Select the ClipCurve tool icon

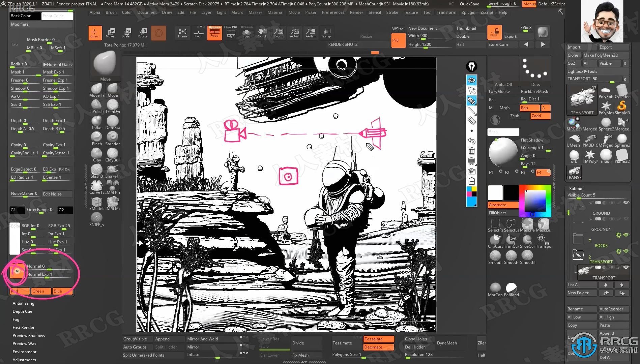(495, 241)
